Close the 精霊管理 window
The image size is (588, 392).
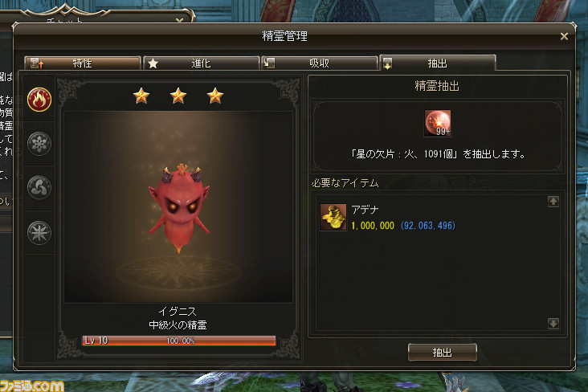tap(564, 36)
